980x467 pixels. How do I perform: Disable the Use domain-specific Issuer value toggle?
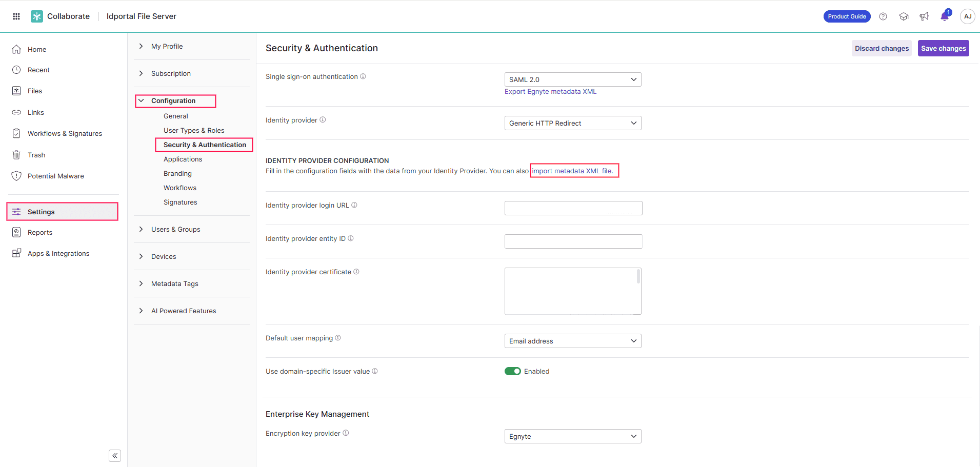coord(513,371)
